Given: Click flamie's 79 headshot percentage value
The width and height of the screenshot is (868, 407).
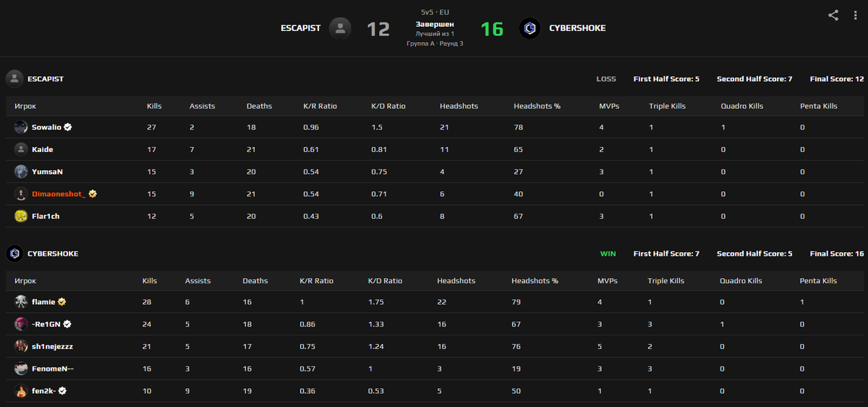Looking at the screenshot, I should (x=516, y=301).
